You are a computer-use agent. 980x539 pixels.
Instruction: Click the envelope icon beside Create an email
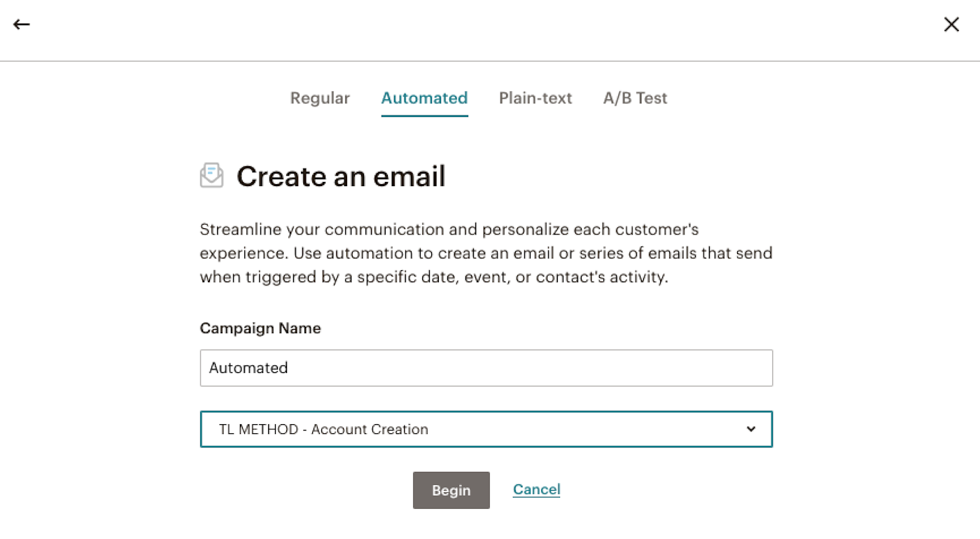(x=211, y=175)
